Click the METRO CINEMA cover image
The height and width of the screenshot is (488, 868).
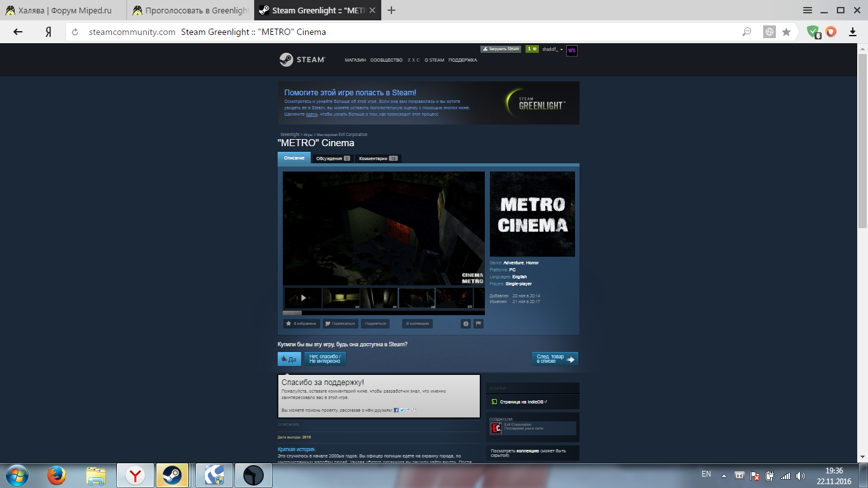[532, 214]
